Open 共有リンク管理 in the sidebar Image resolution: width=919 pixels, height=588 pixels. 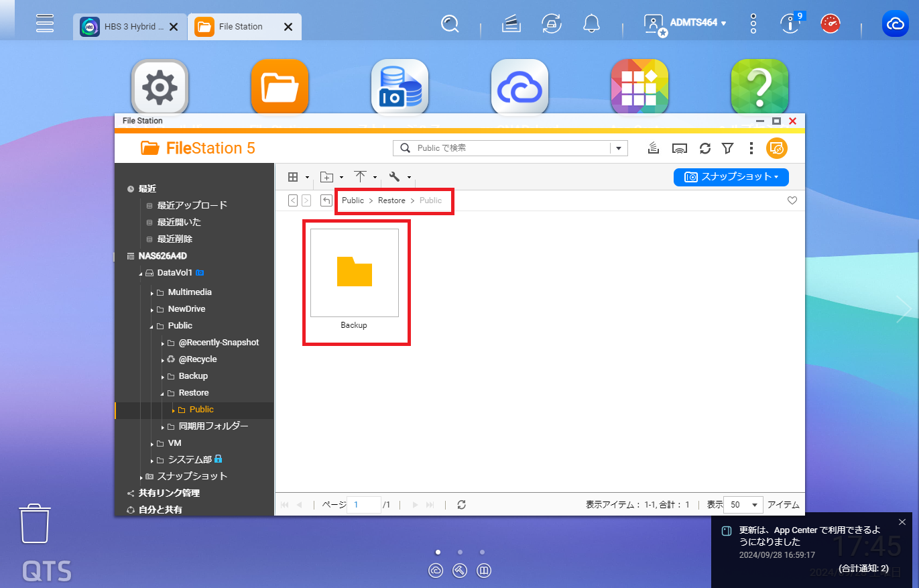point(169,493)
